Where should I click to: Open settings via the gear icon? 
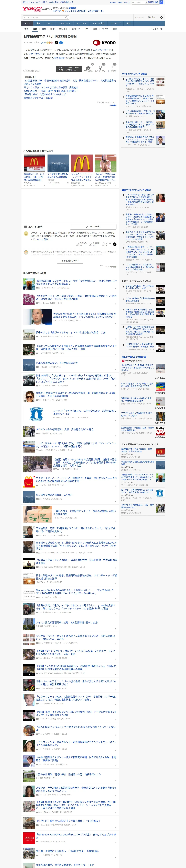point(161,17)
